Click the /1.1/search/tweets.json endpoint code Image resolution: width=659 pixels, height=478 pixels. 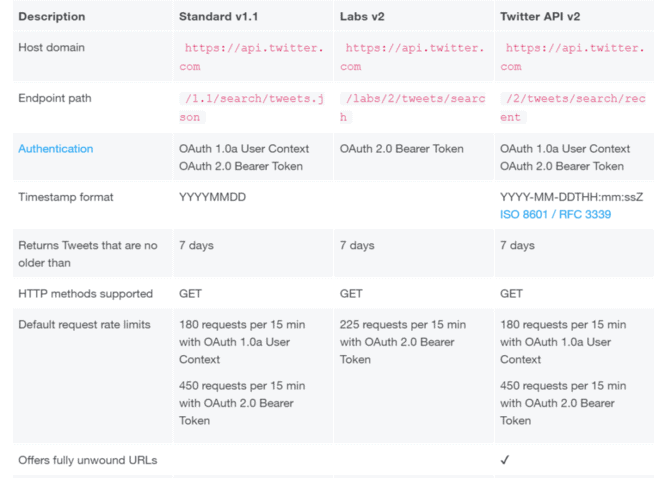(252, 108)
